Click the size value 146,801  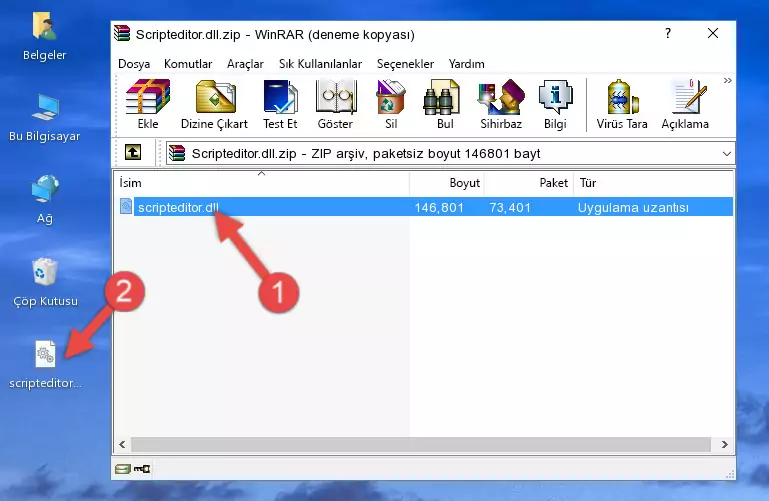pos(439,207)
